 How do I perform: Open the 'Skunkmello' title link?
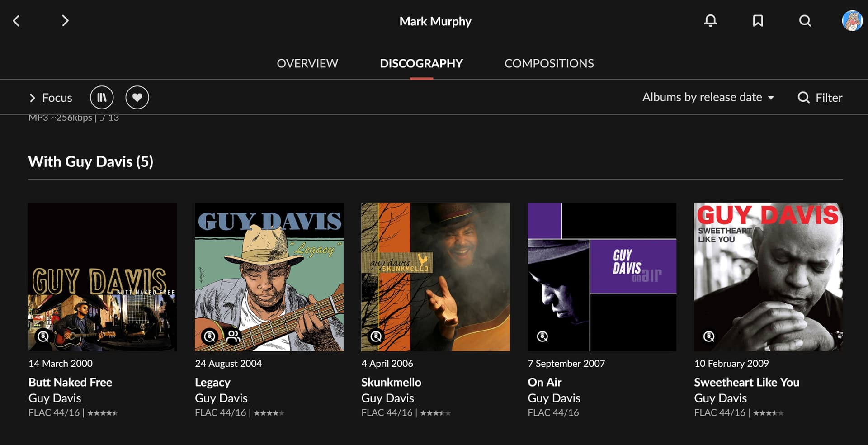(x=391, y=382)
